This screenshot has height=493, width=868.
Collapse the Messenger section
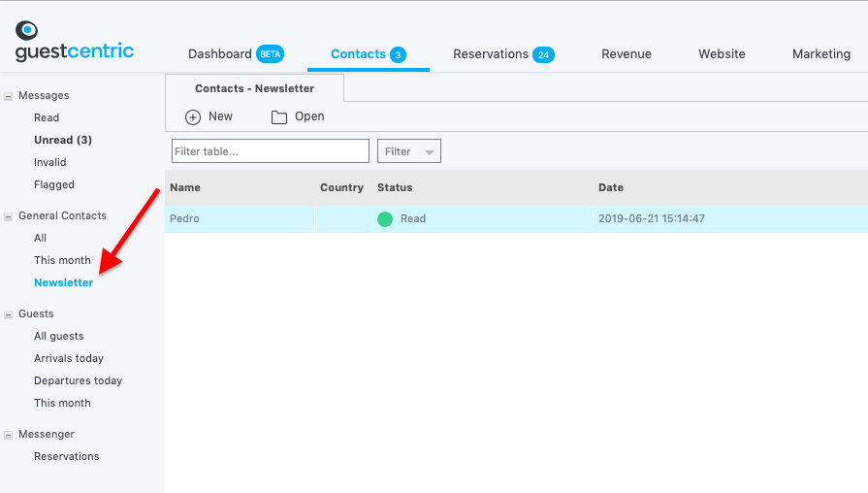9,435
